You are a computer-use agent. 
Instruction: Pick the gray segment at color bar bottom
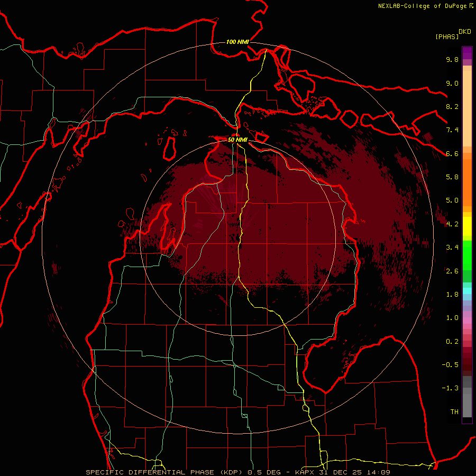pyautogui.click(x=467, y=402)
